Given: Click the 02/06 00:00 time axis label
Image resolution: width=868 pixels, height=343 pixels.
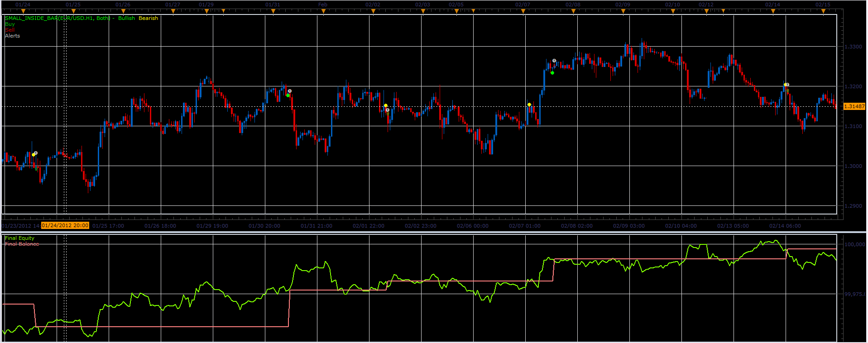Looking at the screenshot, I should 473,226.
